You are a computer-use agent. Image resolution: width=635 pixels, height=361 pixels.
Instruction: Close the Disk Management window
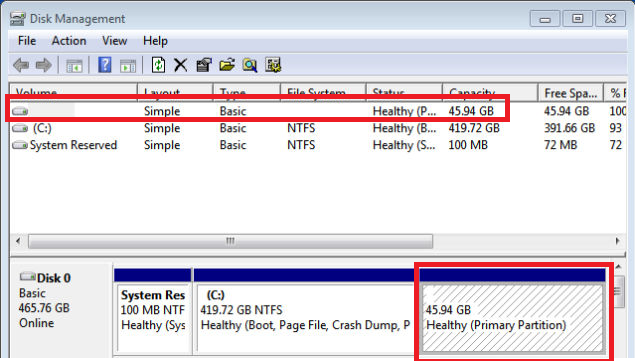(x=610, y=19)
